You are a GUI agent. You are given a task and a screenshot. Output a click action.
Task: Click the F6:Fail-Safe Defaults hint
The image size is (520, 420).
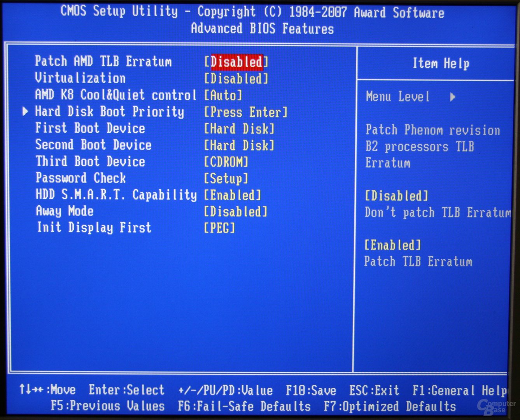(244, 406)
